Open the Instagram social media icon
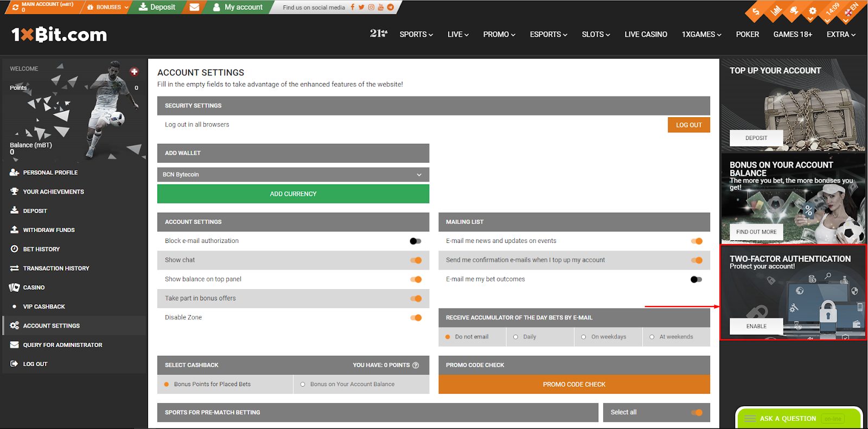 [371, 7]
